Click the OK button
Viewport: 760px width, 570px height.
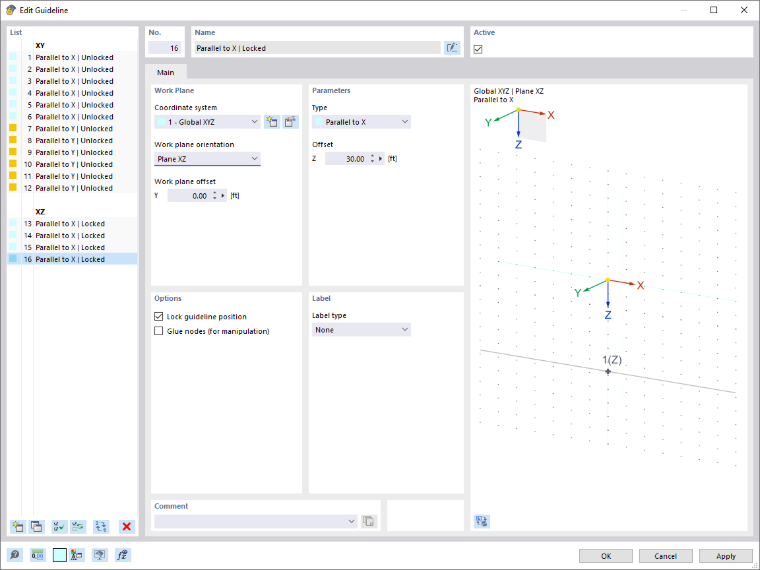(606, 556)
